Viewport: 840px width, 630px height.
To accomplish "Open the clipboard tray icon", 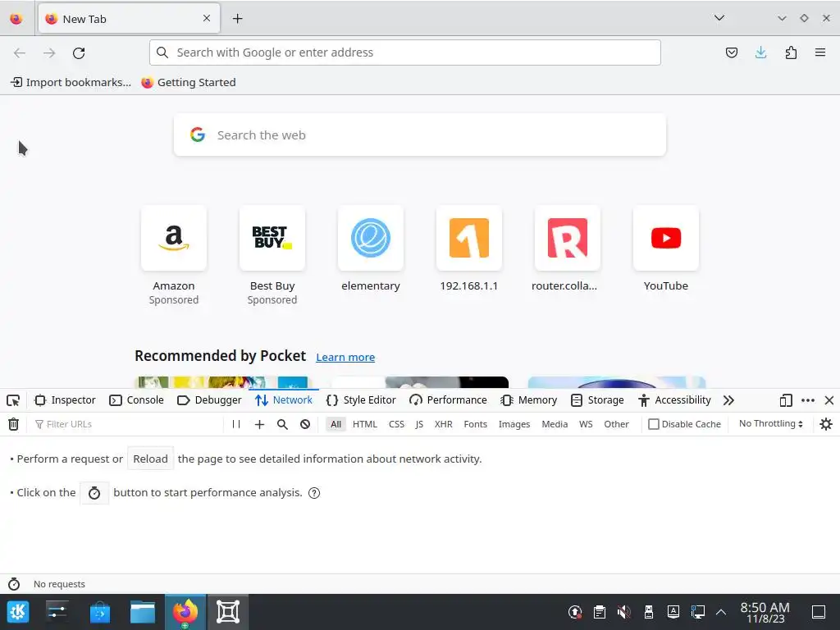I will click(x=600, y=612).
